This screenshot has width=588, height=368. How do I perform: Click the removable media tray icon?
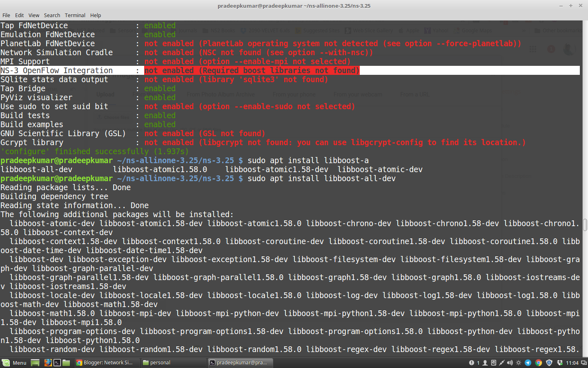(494, 363)
